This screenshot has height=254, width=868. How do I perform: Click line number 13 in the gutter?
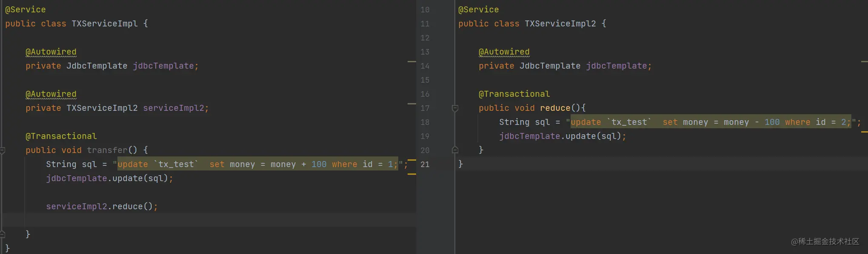[x=425, y=52]
